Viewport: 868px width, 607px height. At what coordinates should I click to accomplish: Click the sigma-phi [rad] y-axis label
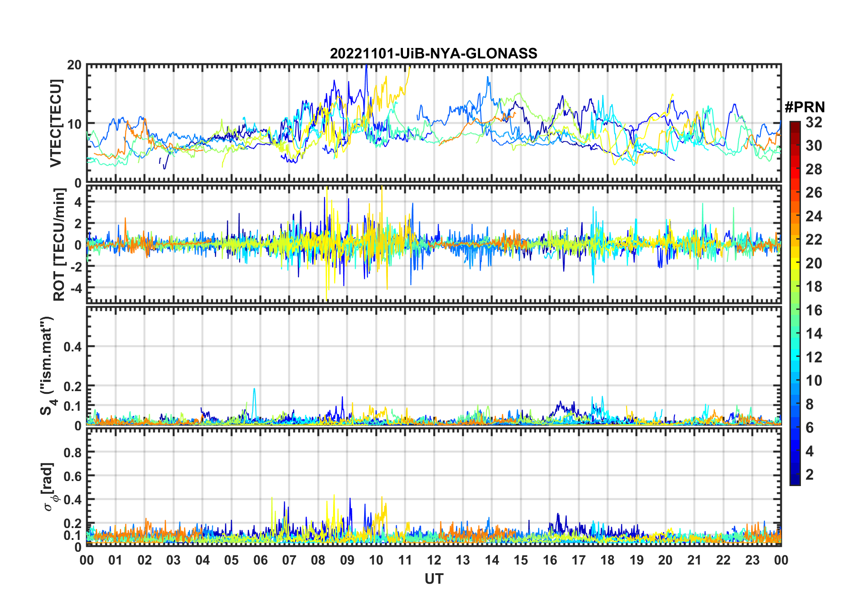click(49, 487)
